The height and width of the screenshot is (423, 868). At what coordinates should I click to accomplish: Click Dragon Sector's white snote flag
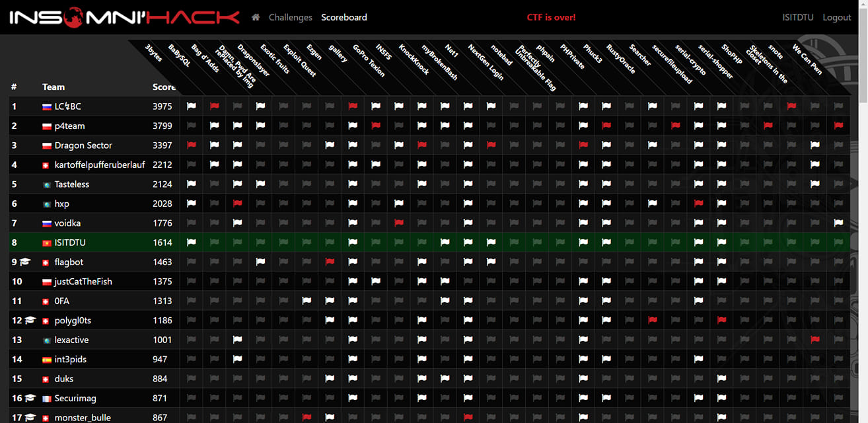coord(815,145)
